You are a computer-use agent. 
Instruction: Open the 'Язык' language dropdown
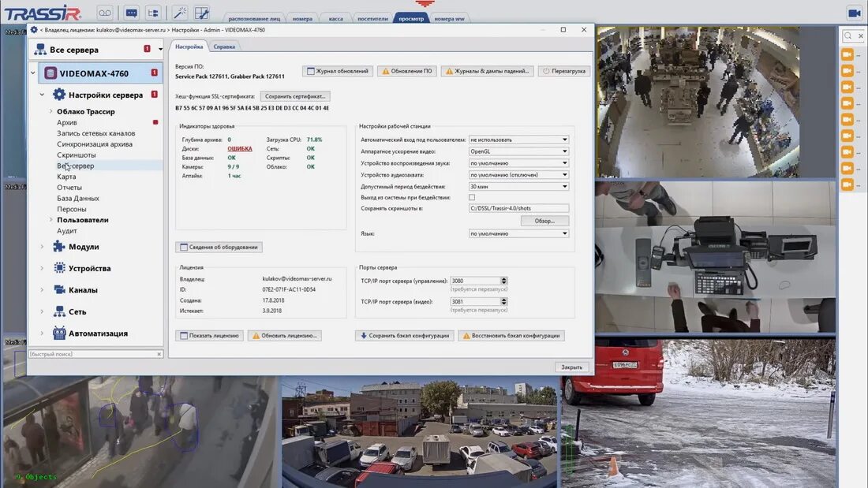tap(518, 233)
